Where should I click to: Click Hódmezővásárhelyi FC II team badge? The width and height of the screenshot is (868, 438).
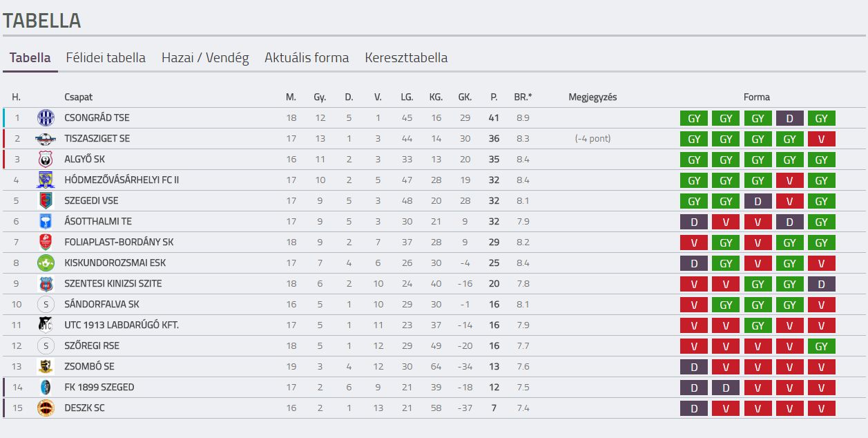tap(46, 180)
